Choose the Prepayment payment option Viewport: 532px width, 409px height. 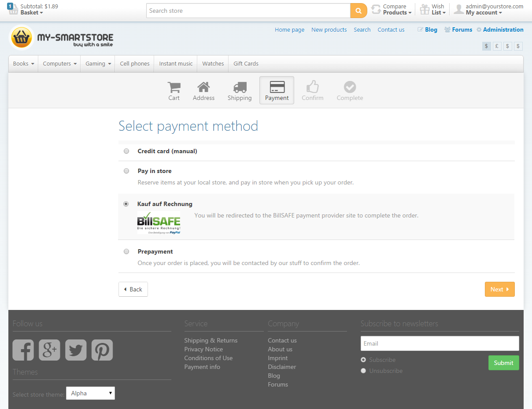coord(126,251)
